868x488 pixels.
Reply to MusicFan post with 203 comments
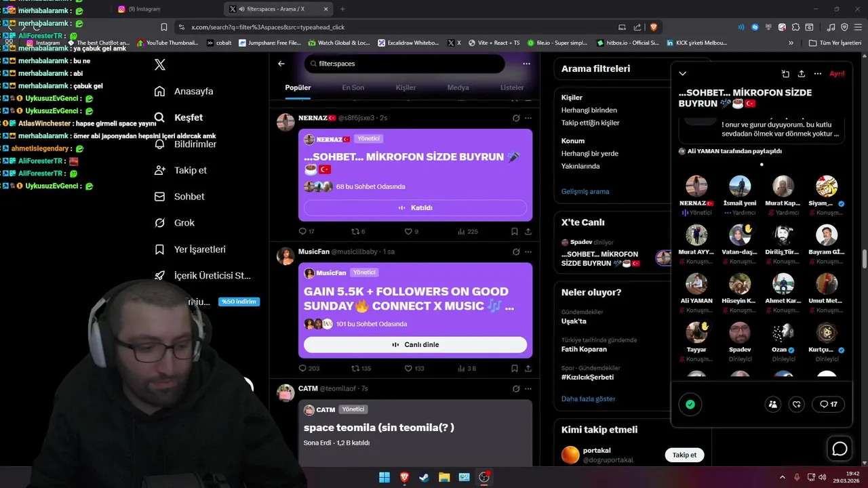tap(309, 369)
